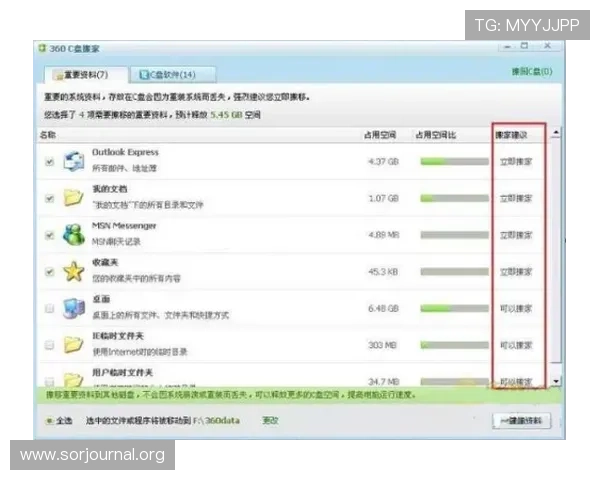Click the 6.48 GB size value
The height and width of the screenshot is (480, 600).
click(383, 308)
